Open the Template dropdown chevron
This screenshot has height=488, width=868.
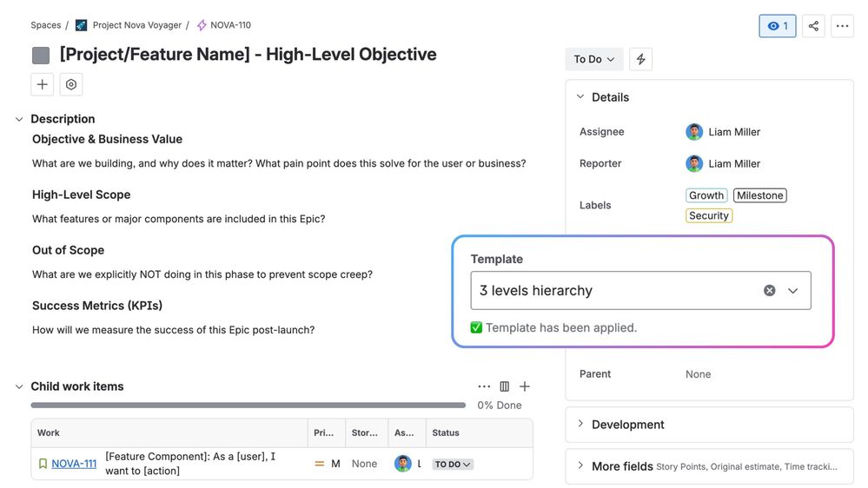pos(792,291)
